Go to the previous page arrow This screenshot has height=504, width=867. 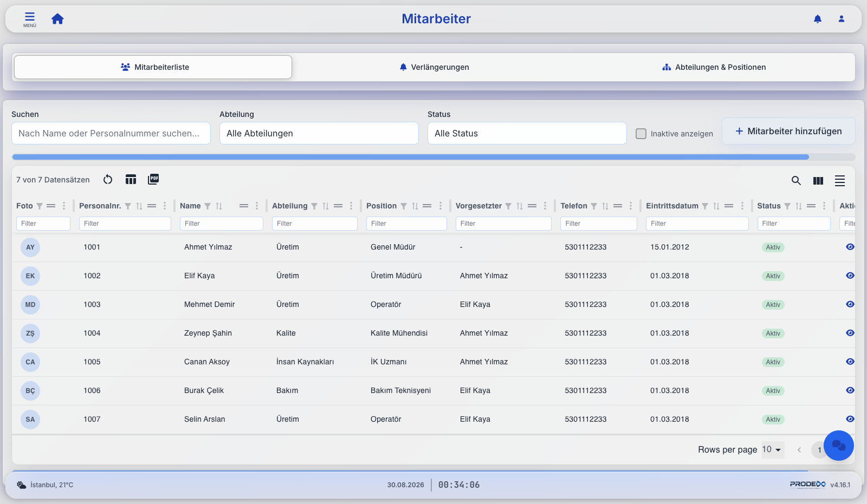(799, 450)
